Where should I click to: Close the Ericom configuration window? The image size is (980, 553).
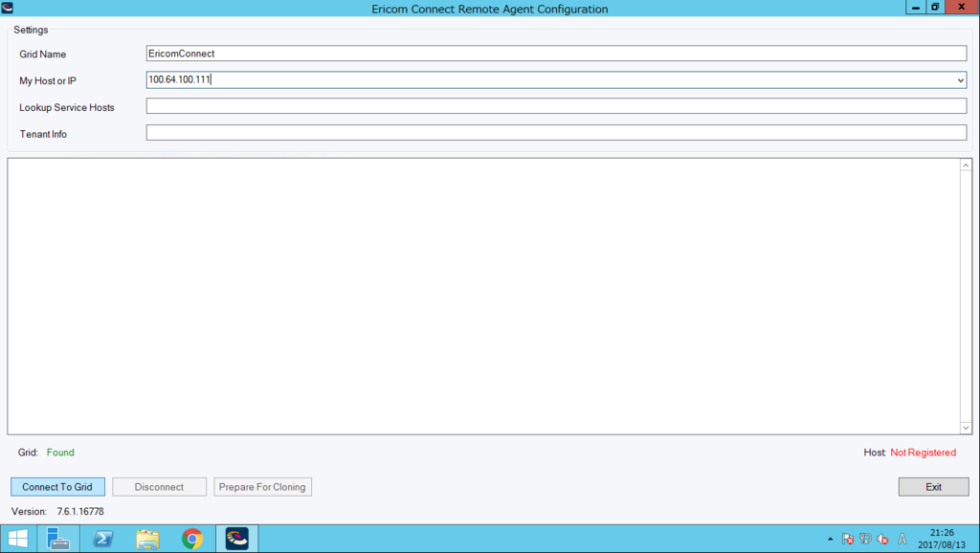click(x=961, y=7)
